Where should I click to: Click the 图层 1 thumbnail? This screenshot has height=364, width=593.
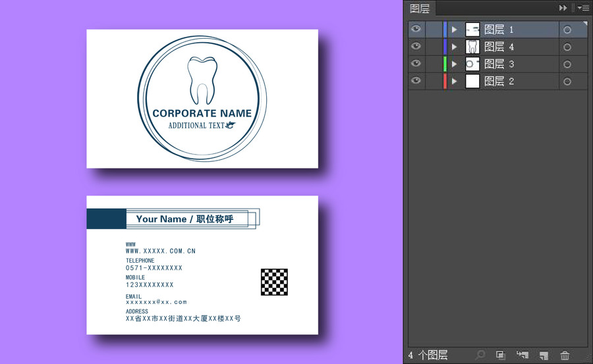[472, 30]
